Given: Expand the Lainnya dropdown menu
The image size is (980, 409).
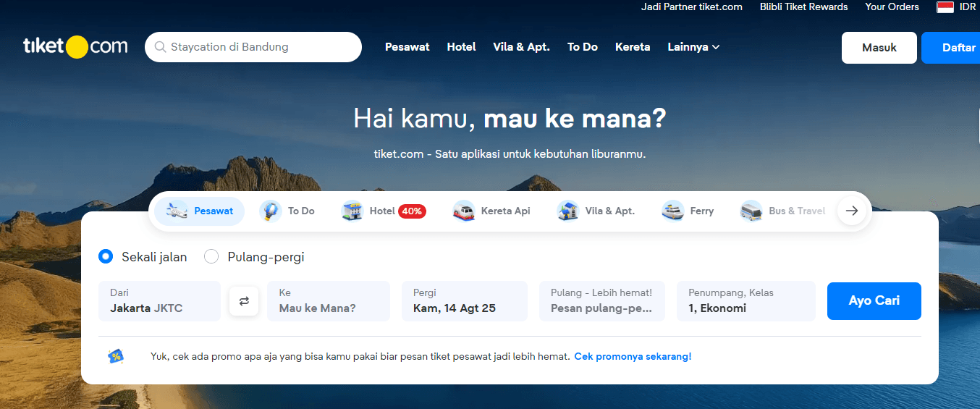Looking at the screenshot, I should [x=693, y=47].
